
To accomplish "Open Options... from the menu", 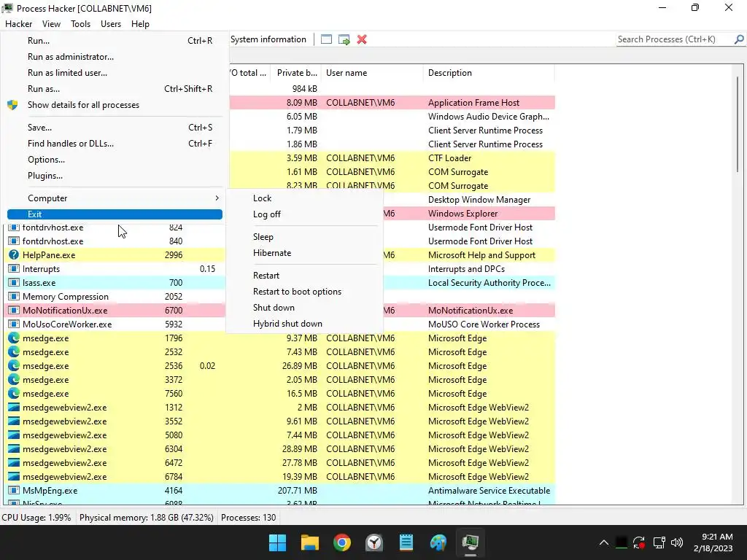I will click(x=115, y=160).
